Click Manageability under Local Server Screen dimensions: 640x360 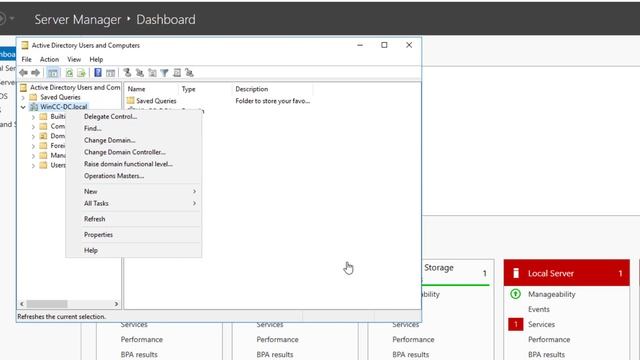click(x=551, y=294)
